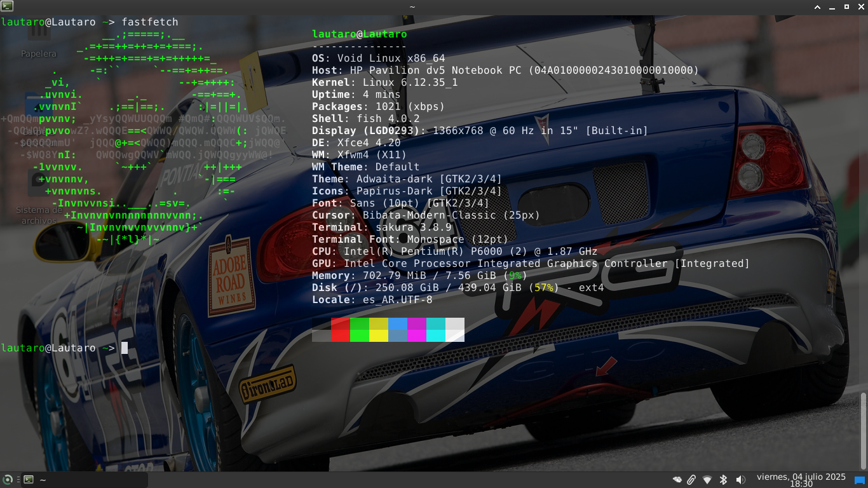Viewport: 868px width, 488px height.
Task: Click the bright cyan color block in palette
Action: point(436,335)
